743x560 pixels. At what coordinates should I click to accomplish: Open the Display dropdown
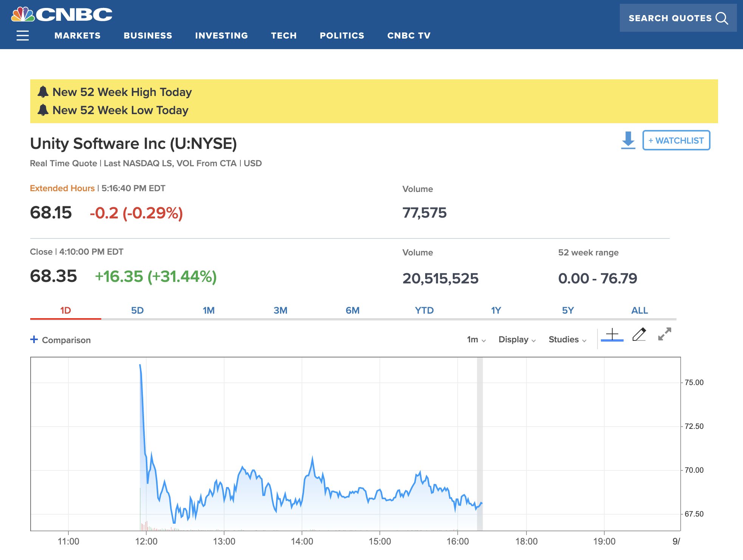[x=517, y=339]
